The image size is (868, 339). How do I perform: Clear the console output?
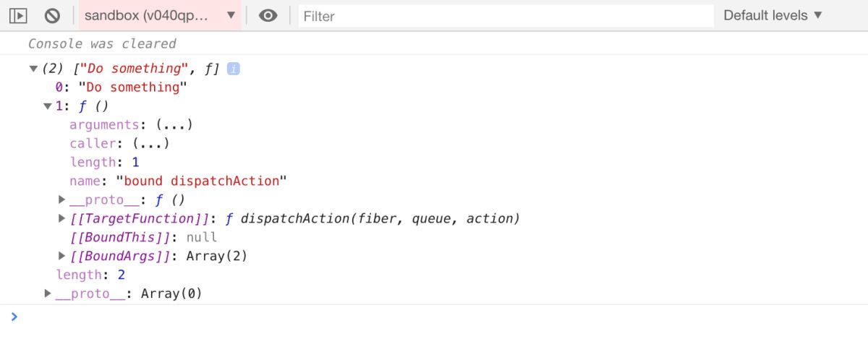coord(52,15)
